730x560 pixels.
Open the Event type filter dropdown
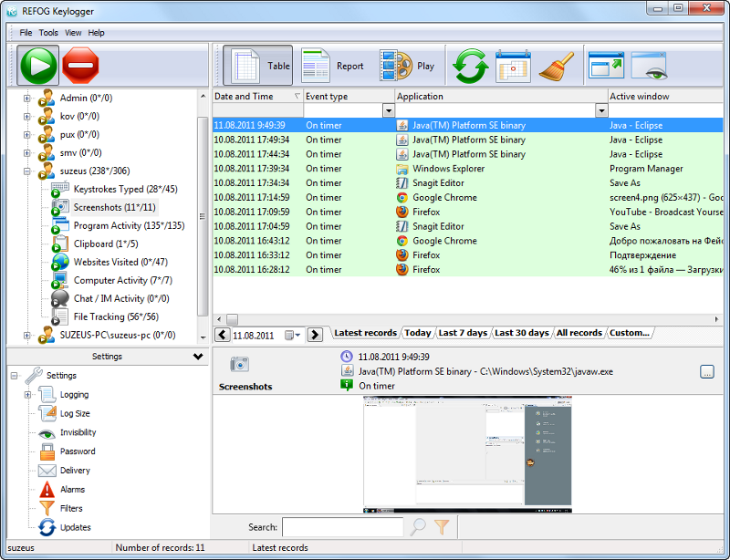[389, 110]
